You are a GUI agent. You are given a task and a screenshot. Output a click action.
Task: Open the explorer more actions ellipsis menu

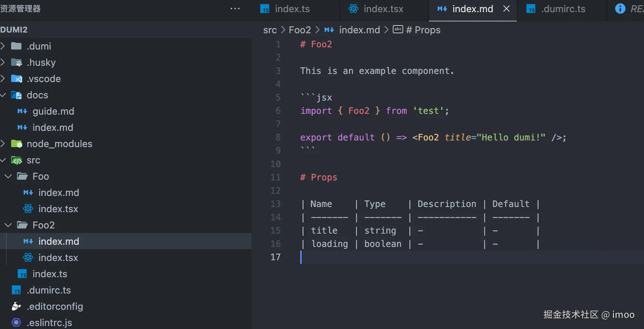[235, 9]
